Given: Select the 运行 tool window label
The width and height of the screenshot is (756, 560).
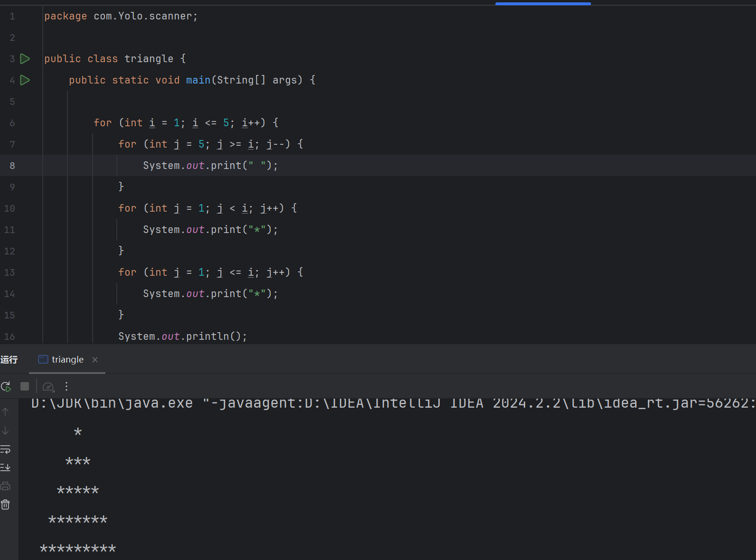Looking at the screenshot, I should 9,360.
